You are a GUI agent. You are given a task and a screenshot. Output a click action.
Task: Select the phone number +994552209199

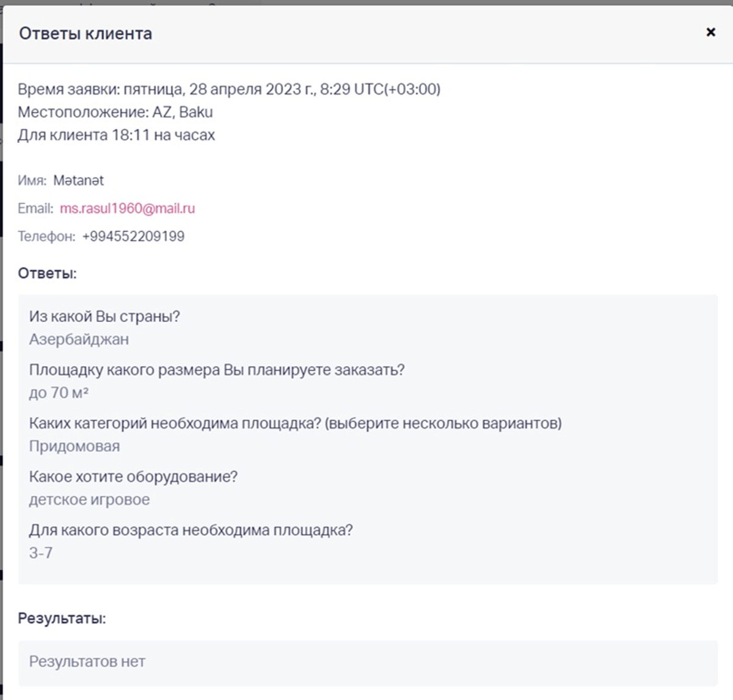click(x=133, y=236)
